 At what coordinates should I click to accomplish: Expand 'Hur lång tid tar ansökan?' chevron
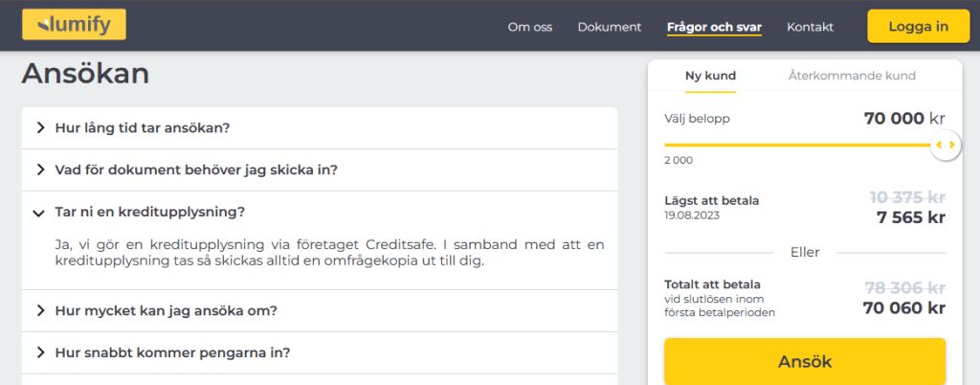40,128
